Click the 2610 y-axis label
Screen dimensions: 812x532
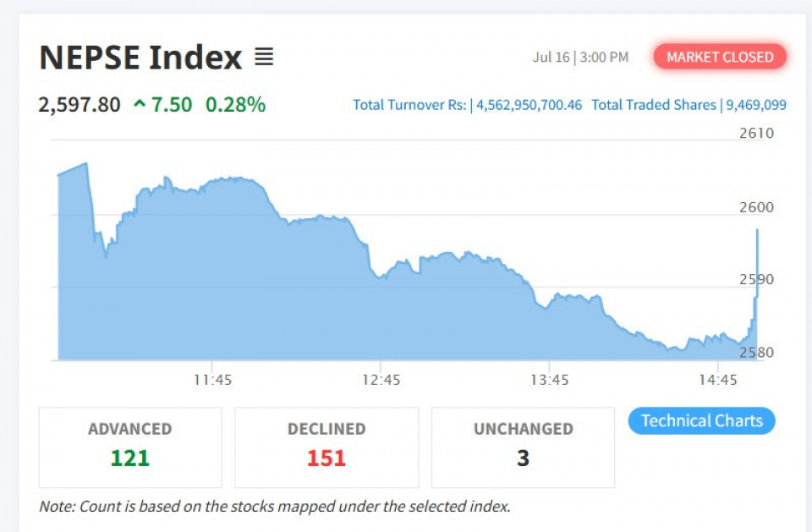tap(756, 133)
